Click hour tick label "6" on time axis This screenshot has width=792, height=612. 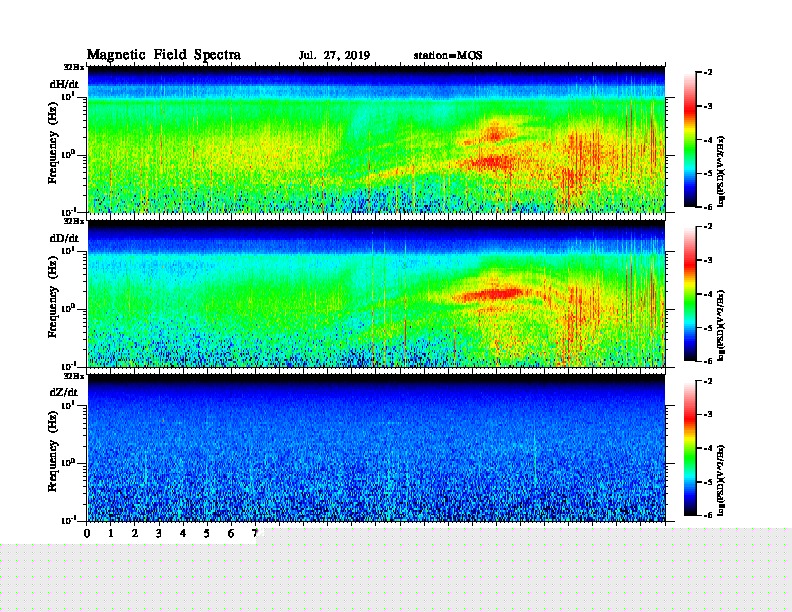pos(231,533)
